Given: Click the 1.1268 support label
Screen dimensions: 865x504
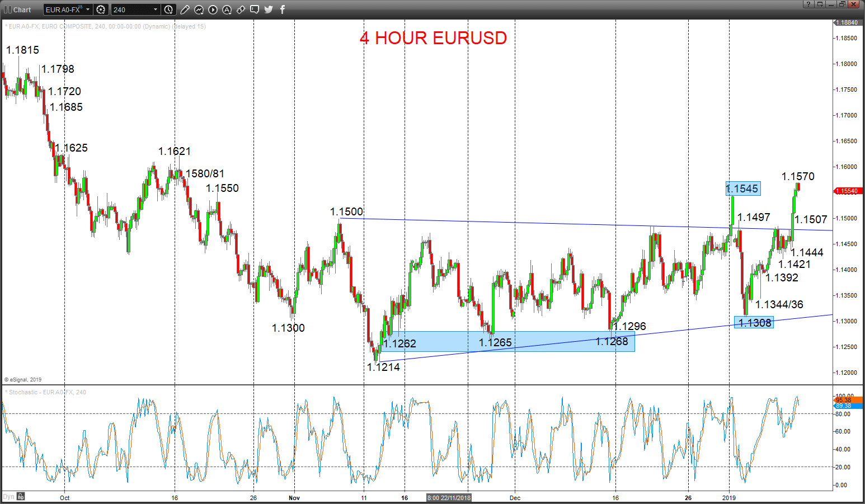Looking at the screenshot, I should [612, 341].
